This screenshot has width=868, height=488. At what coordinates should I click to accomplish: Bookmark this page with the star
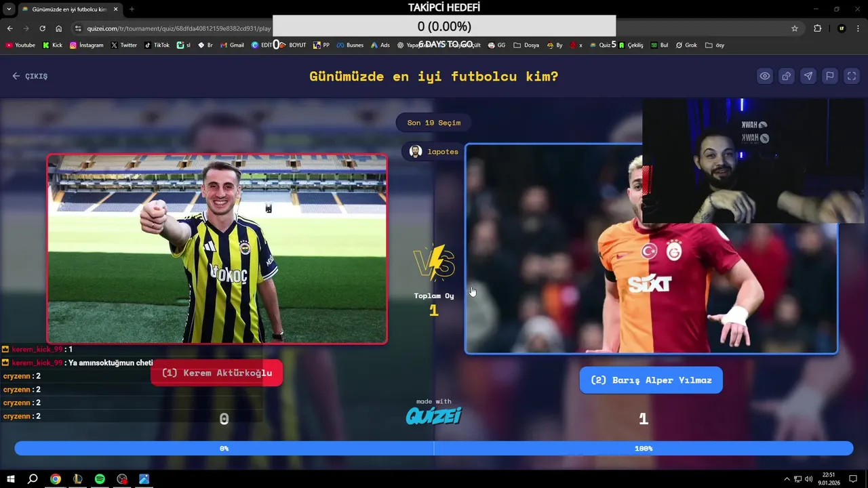click(795, 28)
